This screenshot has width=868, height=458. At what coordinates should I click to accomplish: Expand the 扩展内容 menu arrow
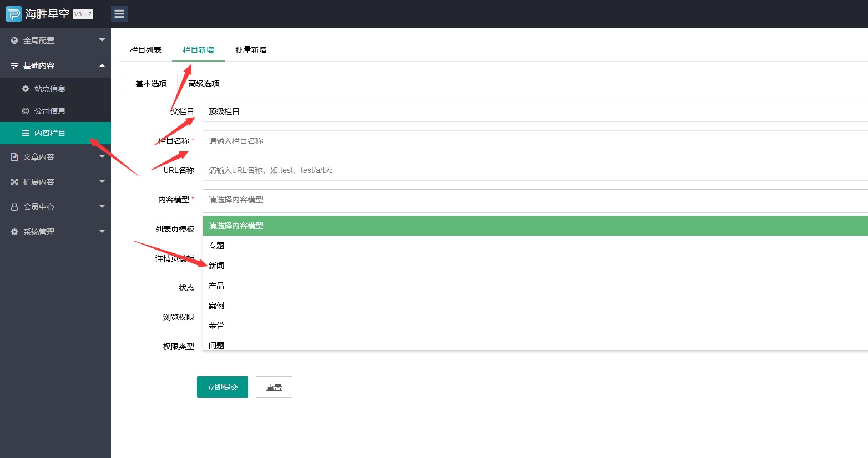(x=102, y=181)
